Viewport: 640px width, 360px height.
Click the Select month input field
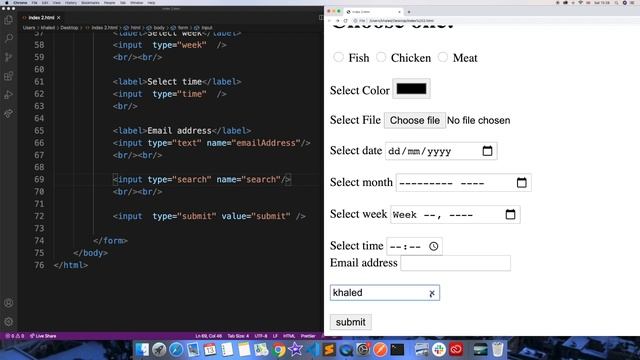tap(464, 182)
